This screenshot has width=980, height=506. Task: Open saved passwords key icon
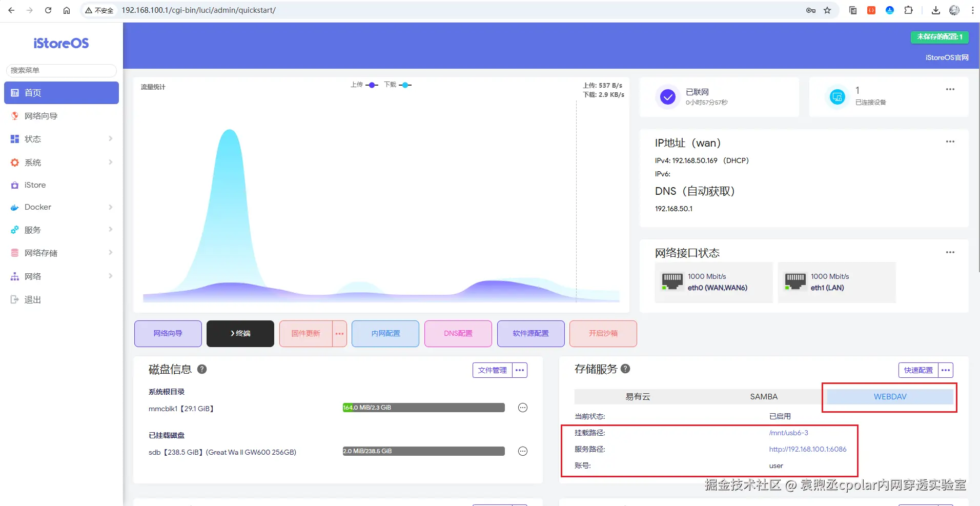[x=811, y=10]
